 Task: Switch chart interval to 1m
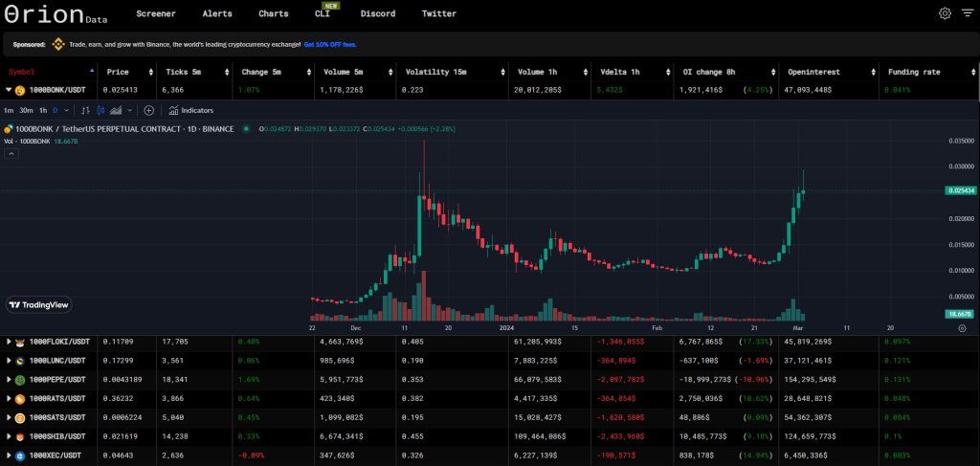9,110
